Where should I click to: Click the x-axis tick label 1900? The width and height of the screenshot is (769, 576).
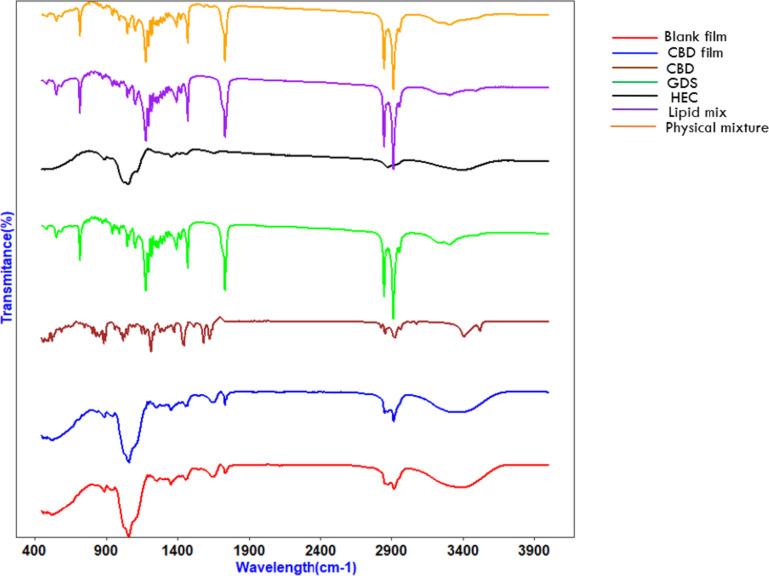[249, 550]
